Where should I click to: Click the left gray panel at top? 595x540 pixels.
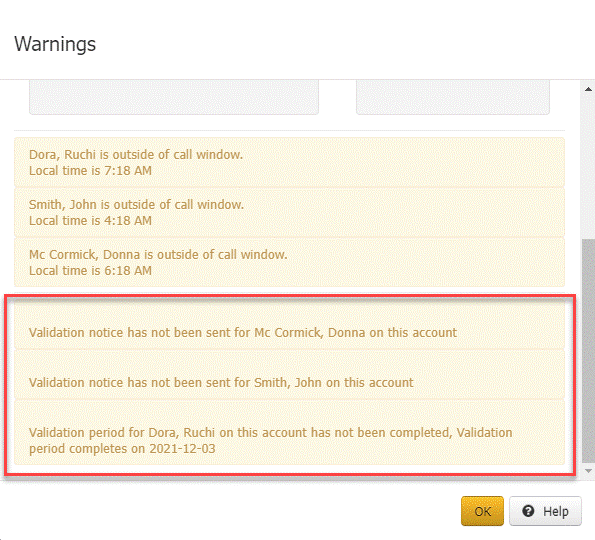[x=174, y=97]
